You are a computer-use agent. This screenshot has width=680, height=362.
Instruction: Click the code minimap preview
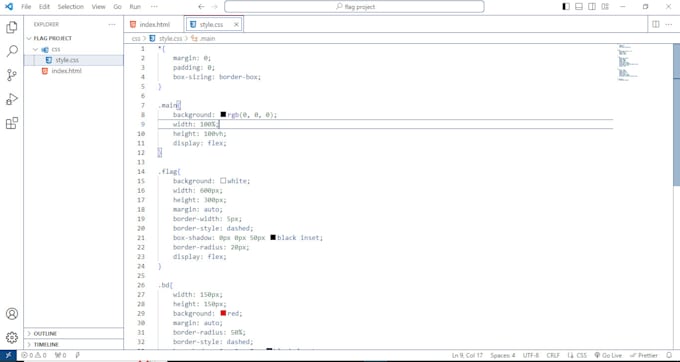click(629, 63)
